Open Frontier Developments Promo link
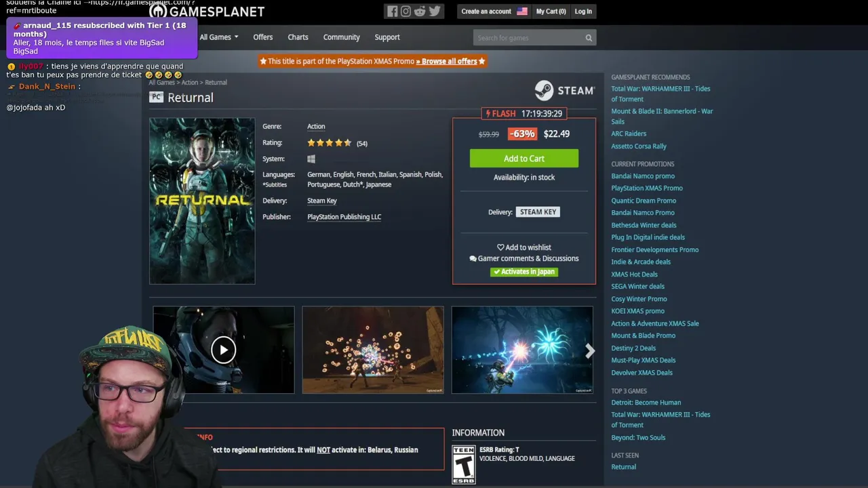868x488 pixels. [x=654, y=249]
